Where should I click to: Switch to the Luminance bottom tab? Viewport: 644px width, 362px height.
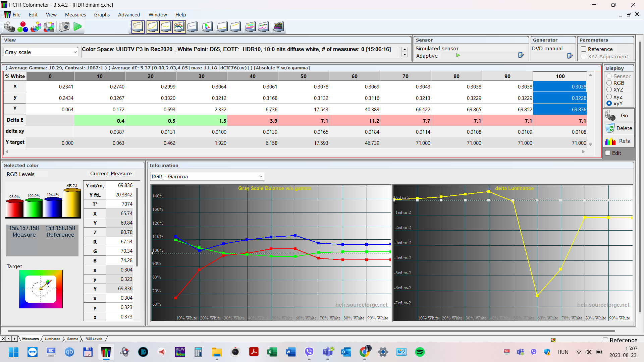coord(52,339)
